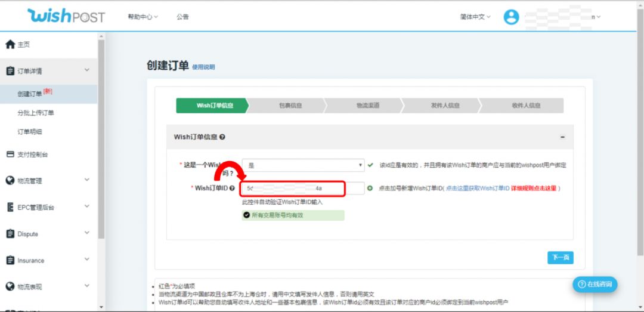Click the clipboard icon beside Insurance
The width and height of the screenshot is (644, 312).
pos(10,260)
